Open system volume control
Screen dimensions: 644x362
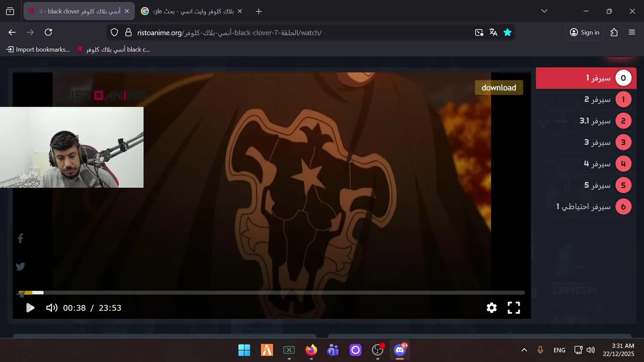coord(591,350)
